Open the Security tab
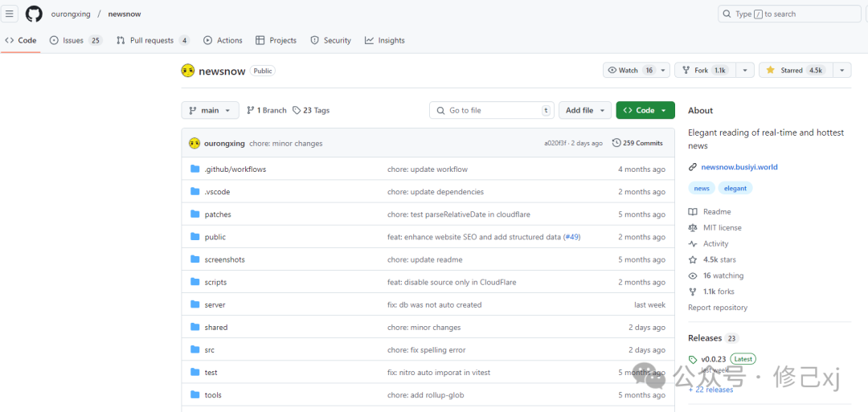The height and width of the screenshot is (412, 868). (x=330, y=40)
